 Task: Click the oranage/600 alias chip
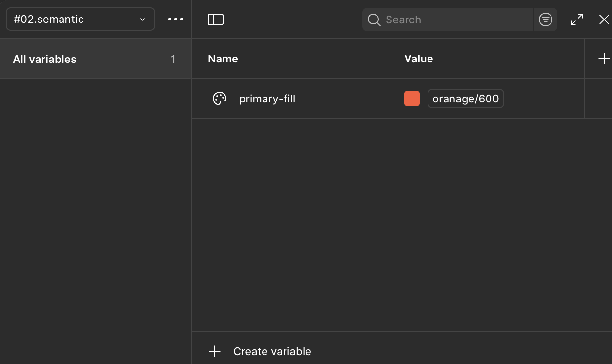466,99
